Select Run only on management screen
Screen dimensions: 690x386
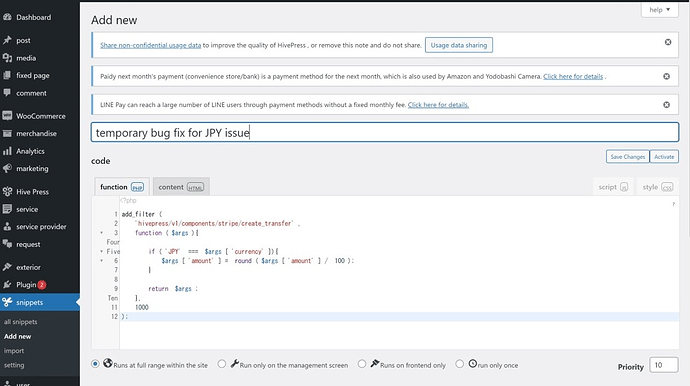(x=222, y=364)
